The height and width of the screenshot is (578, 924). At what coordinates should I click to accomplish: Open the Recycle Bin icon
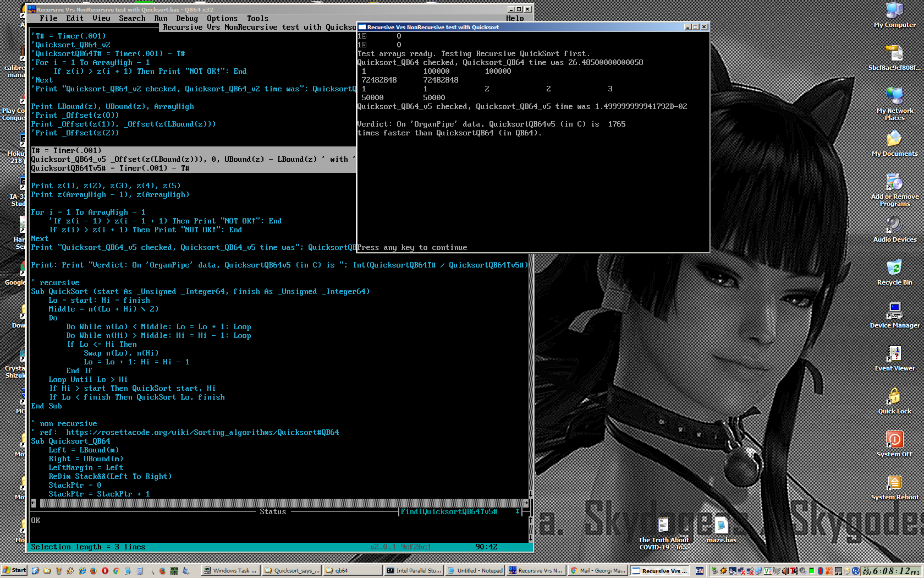pyautogui.click(x=894, y=272)
